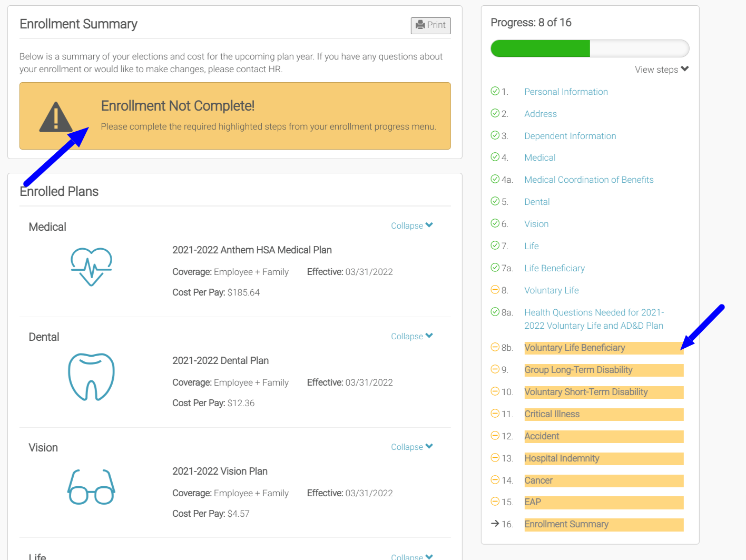Open Health Questions Needed for Voluntary Life

[593, 319]
